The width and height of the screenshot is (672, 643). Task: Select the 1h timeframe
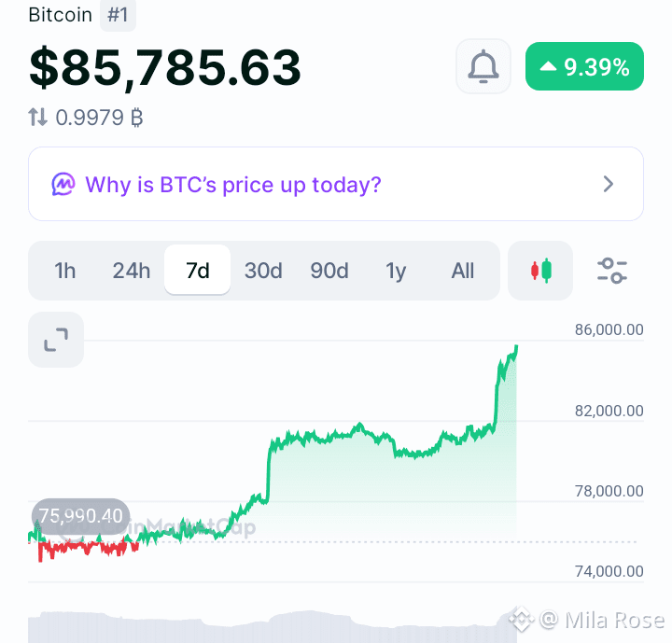click(65, 271)
